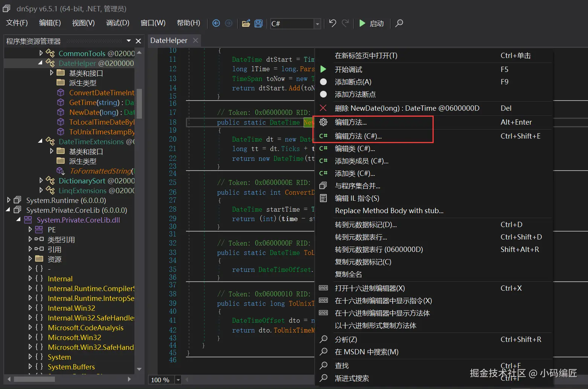
Task: Expand the CommonTools class node
Action: coord(41,53)
